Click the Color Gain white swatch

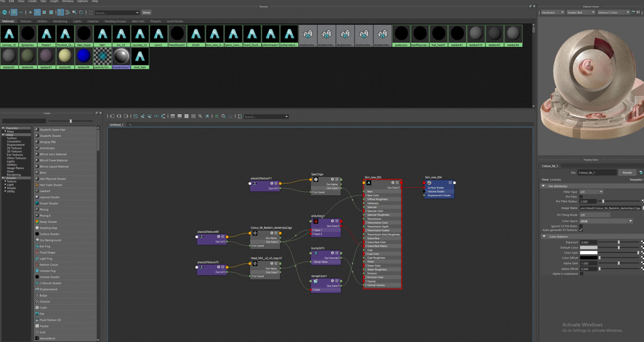coord(589,253)
